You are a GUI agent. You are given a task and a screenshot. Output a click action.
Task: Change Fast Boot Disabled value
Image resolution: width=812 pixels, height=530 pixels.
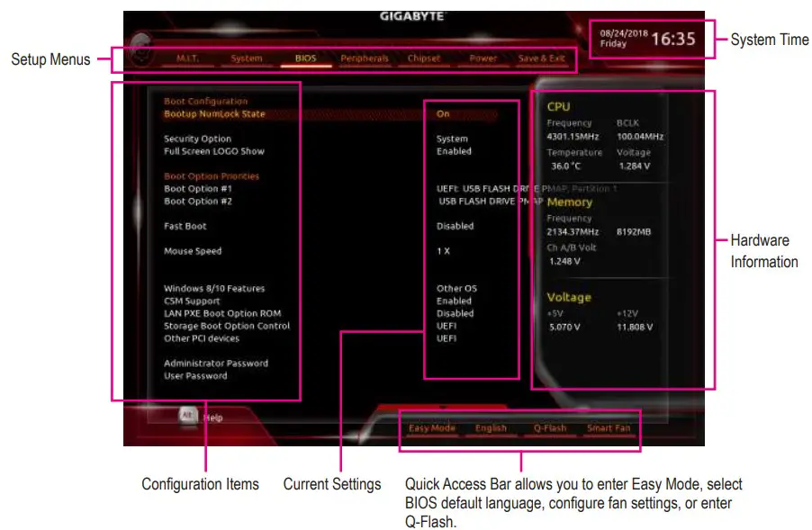point(455,226)
